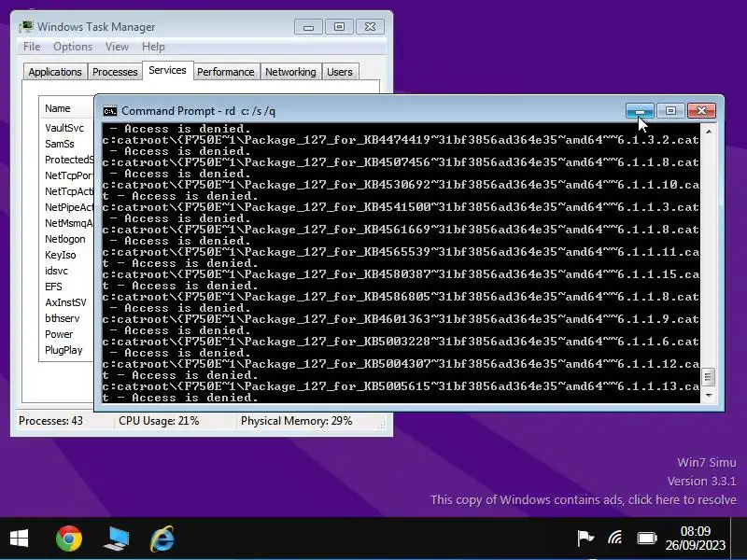Minimize the Windows Task Manager window
This screenshot has width=747, height=560.
pos(308,27)
